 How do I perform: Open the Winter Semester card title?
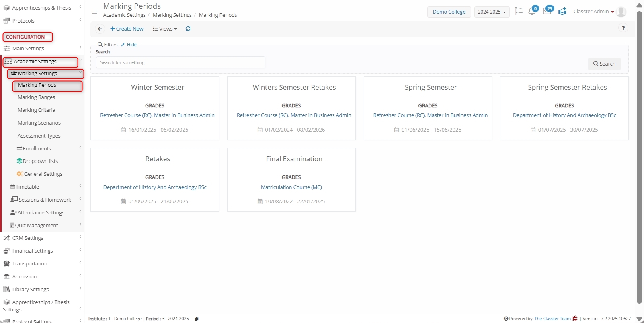click(x=158, y=87)
